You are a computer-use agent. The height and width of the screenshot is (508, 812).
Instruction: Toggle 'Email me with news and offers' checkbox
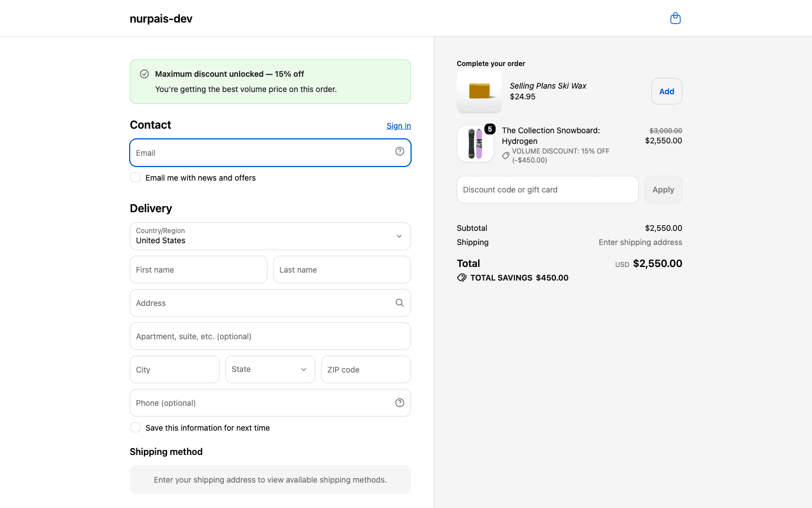coord(135,177)
